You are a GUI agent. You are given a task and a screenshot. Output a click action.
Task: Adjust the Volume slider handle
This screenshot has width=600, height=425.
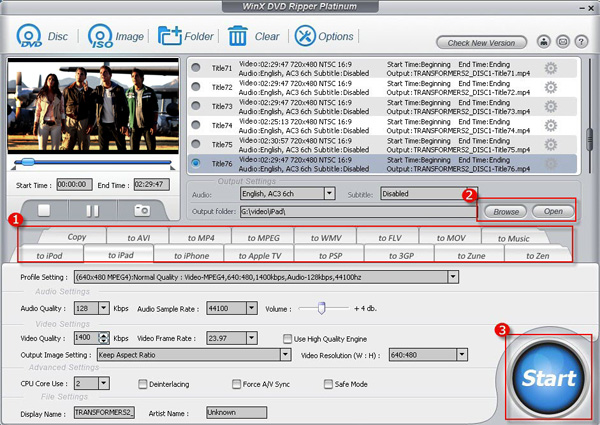321,308
